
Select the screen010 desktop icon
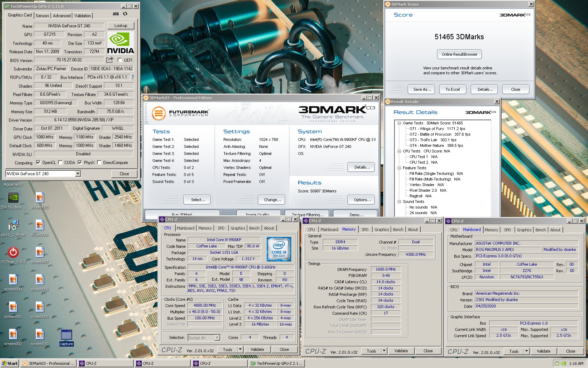click(x=40, y=337)
